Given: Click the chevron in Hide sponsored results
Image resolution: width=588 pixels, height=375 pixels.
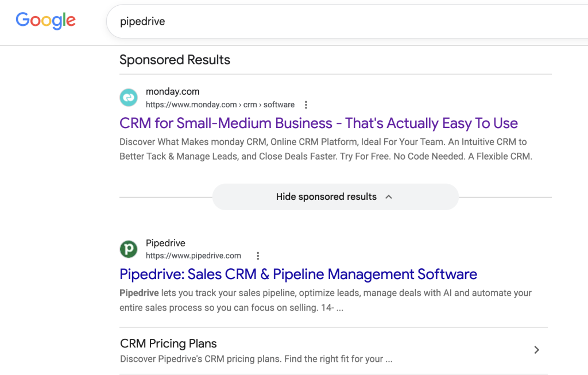Looking at the screenshot, I should [389, 197].
